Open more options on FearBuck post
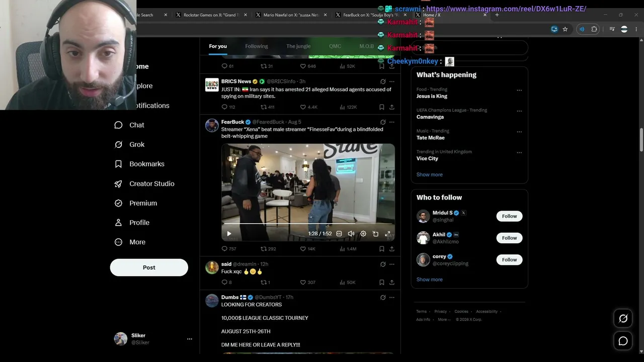This screenshot has height=362, width=644. 392,122
